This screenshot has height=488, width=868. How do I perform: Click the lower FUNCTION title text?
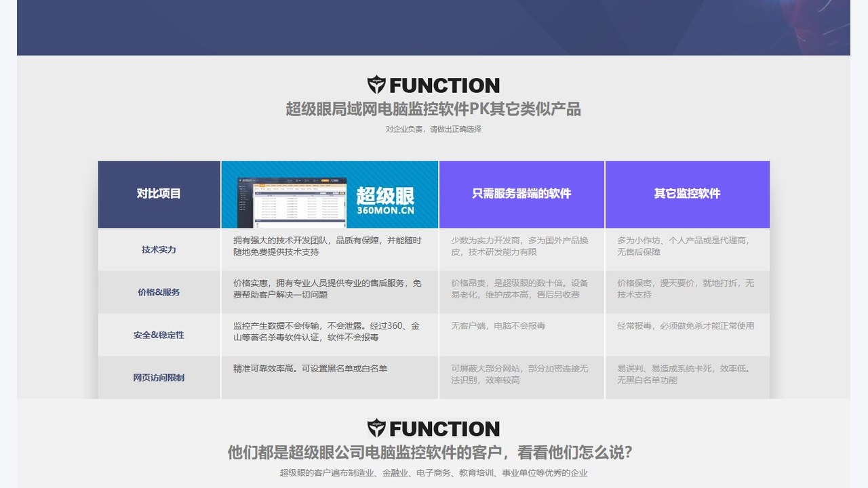(x=444, y=429)
